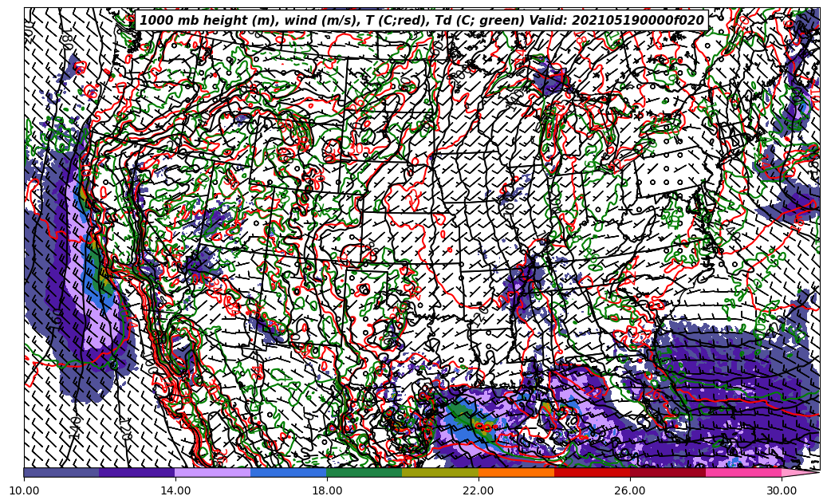Click the 22.00 colorbar tick label
The width and height of the screenshot is (827, 504).
click(x=478, y=490)
